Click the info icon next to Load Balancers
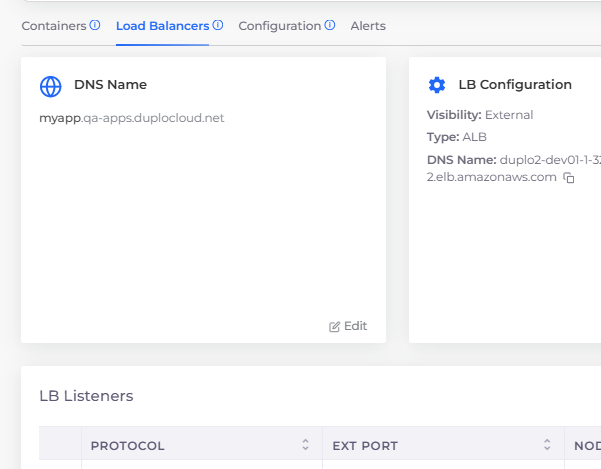This screenshot has height=469, width=601. pyautogui.click(x=218, y=25)
